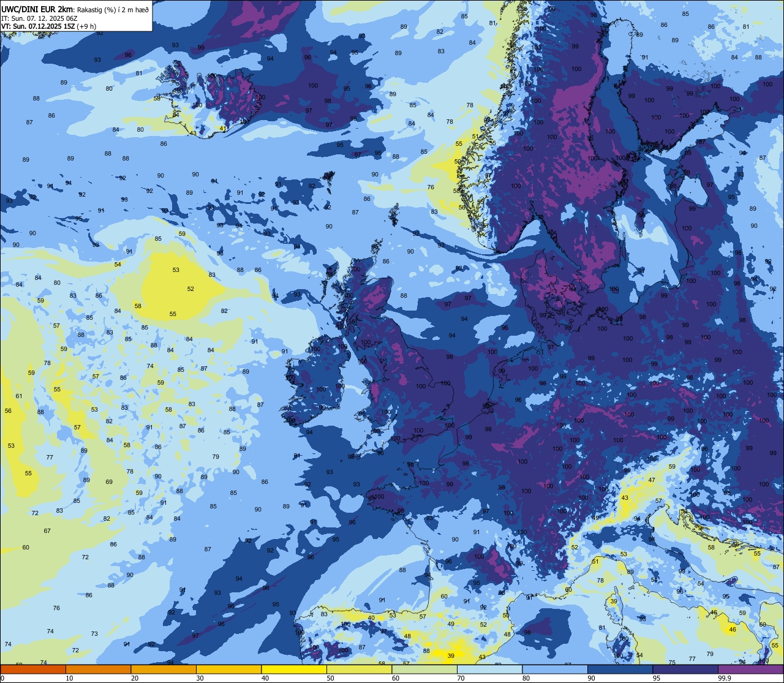Click the 'IT: Sun. 07. 12. 2025 06Z' line

point(39,18)
